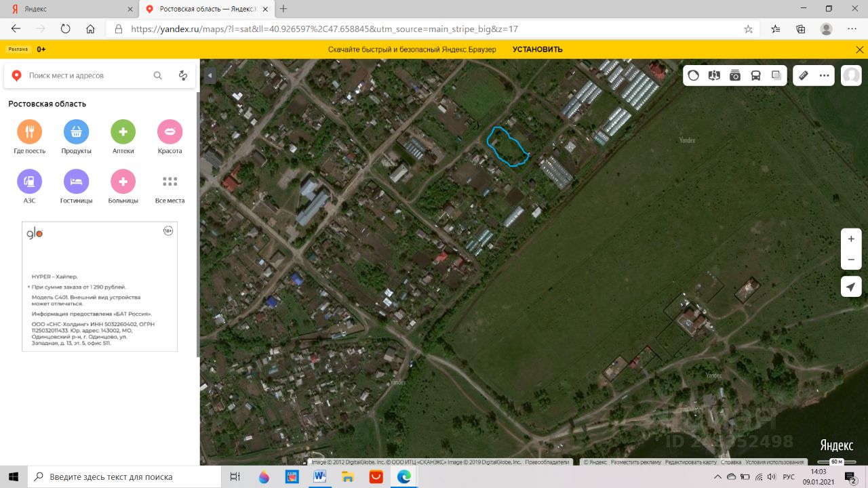This screenshot has height=488, width=868.
Task: Open Task View on the taskbar
Action: (235, 476)
